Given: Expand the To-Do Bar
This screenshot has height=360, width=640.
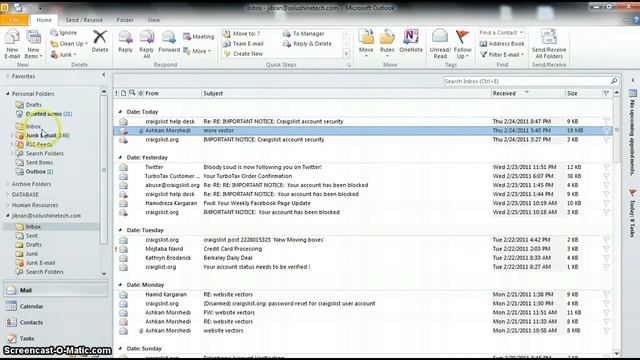Looking at the screenshot, I should (633, 80).
